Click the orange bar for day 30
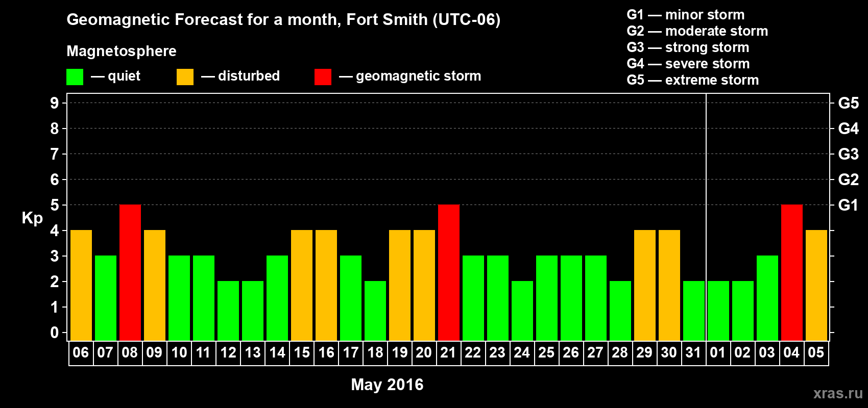Viewport: 868px width, 408px height. 669,286
